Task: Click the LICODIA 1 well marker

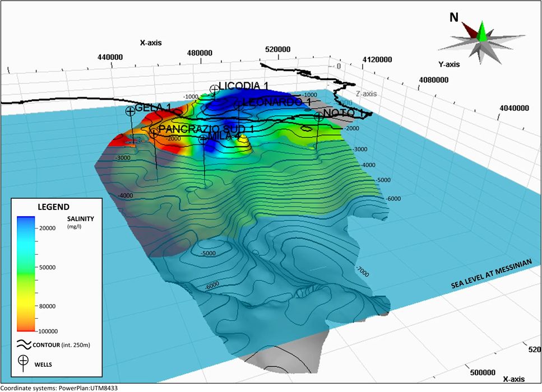Action: (214, 89)
